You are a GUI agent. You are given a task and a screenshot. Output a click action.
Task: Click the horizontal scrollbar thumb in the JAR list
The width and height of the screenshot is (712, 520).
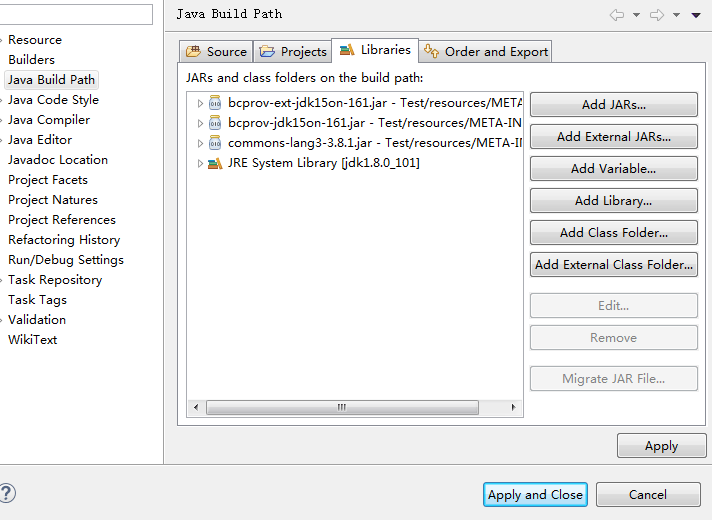[342, 407]
